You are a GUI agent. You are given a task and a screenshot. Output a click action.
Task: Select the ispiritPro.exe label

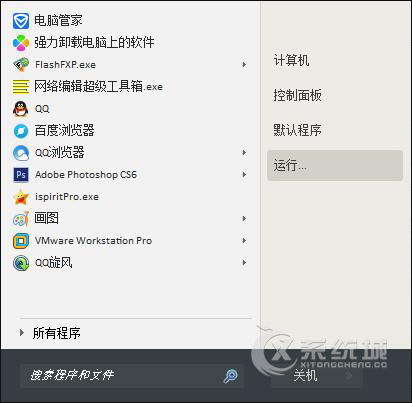click(x=67, y=197)
